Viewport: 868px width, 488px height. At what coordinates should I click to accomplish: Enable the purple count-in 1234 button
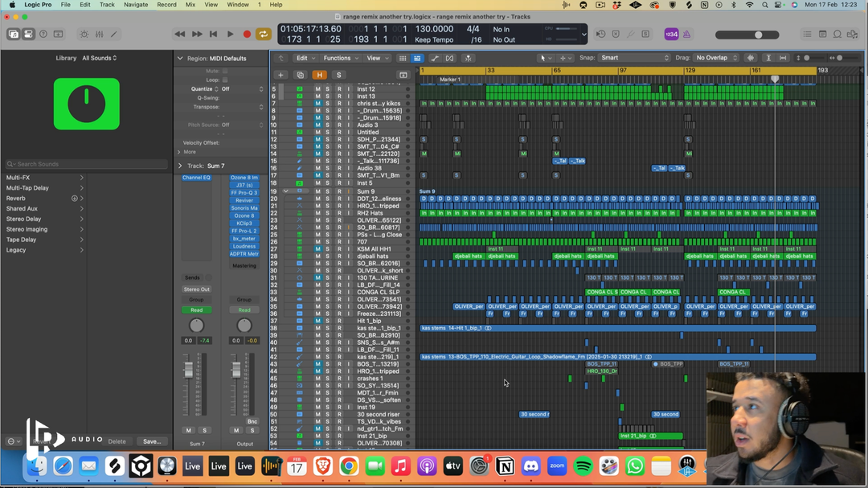pos(670,35)
